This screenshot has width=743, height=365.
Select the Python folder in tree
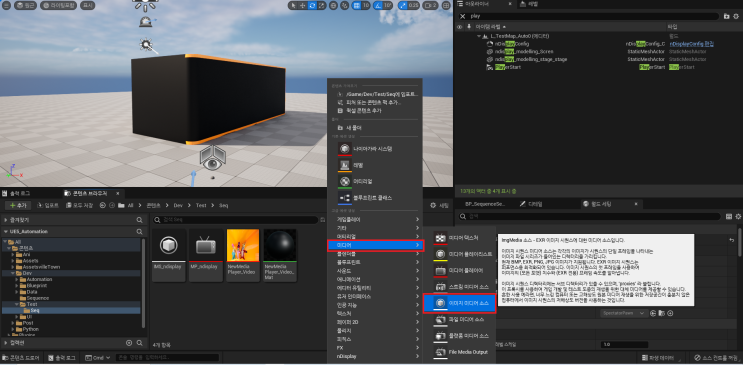point(30,329)
